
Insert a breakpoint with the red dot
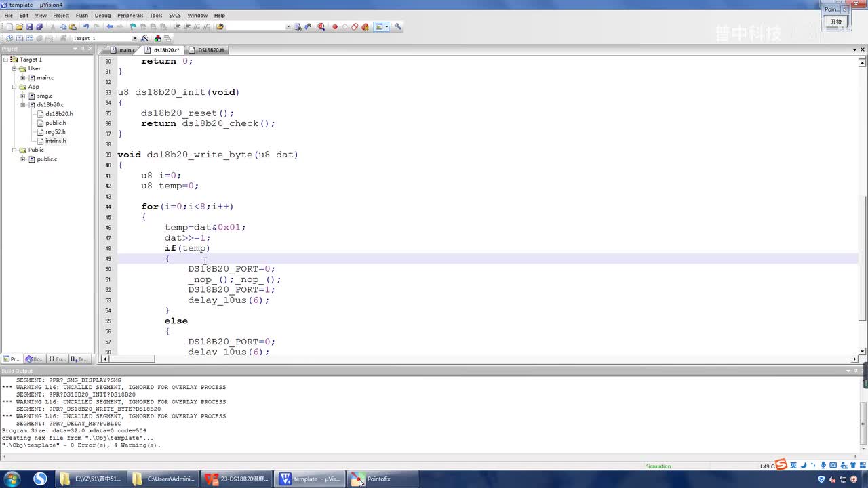[335, 27]
